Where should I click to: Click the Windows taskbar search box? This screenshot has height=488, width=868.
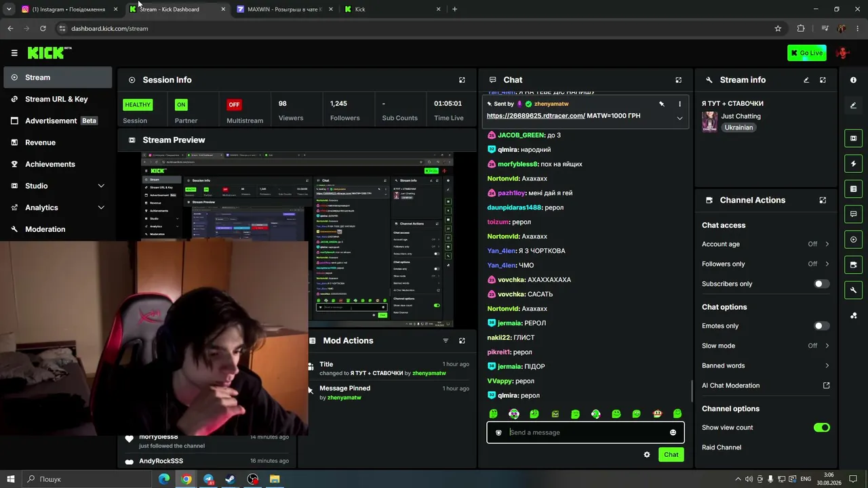(x=87, y=479)
